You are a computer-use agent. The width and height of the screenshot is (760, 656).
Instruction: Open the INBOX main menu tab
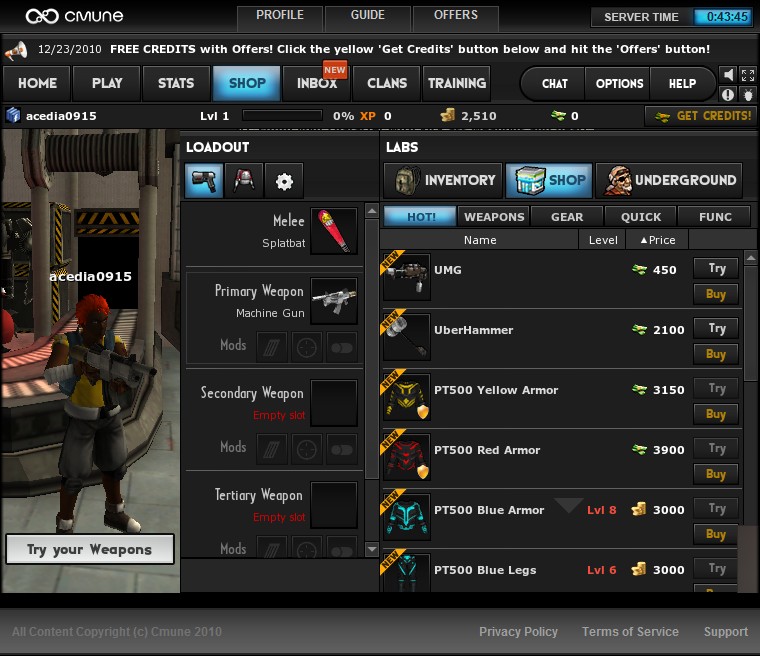[x=317, y=83]
